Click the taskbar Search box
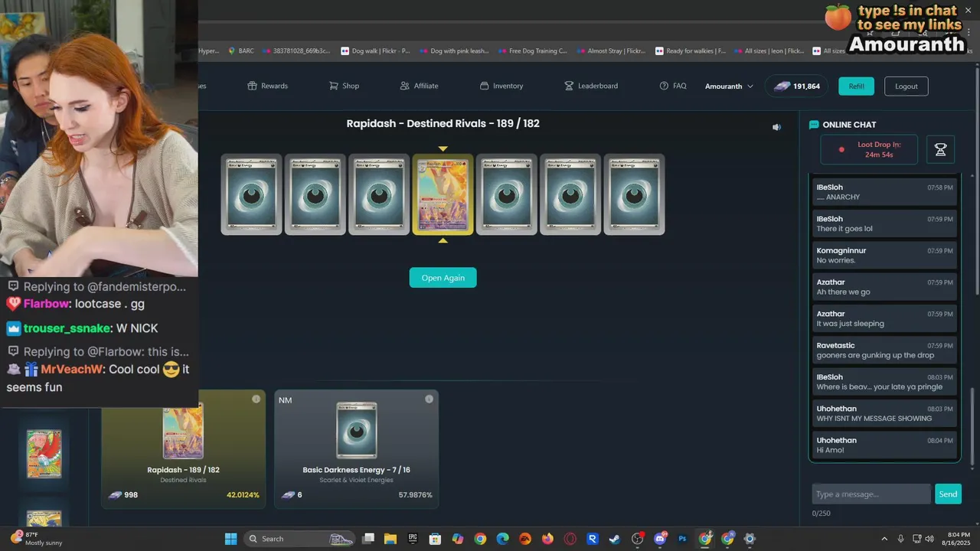Screen dimensions: 980x551 coord(299,539)
